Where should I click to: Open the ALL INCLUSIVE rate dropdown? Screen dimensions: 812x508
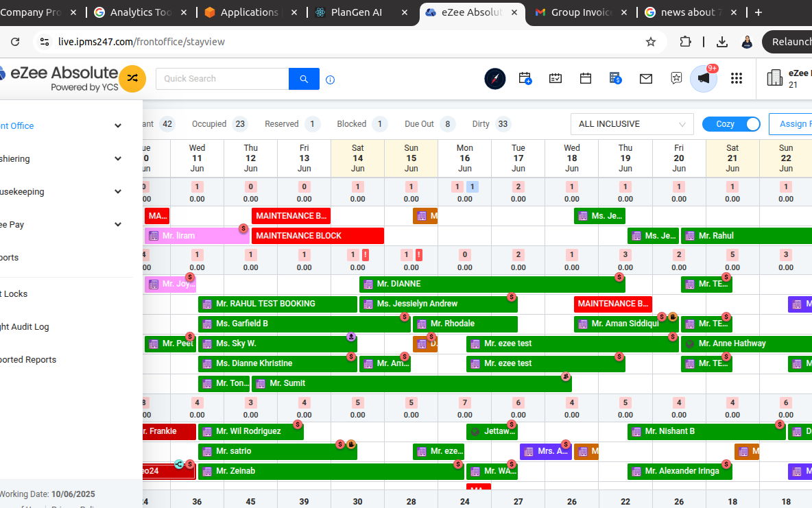tap(632, 124)
